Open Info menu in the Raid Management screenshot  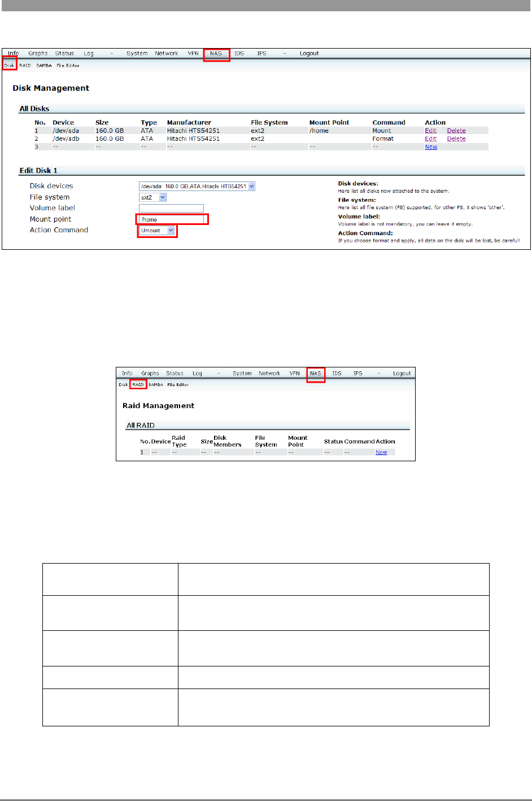[x=127, y=374]
